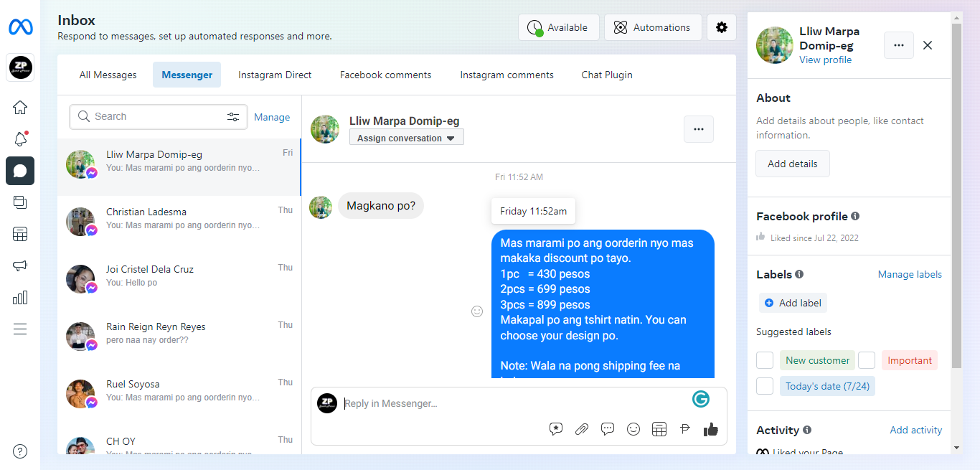Open the Help question mark icon

coord(20,451)
